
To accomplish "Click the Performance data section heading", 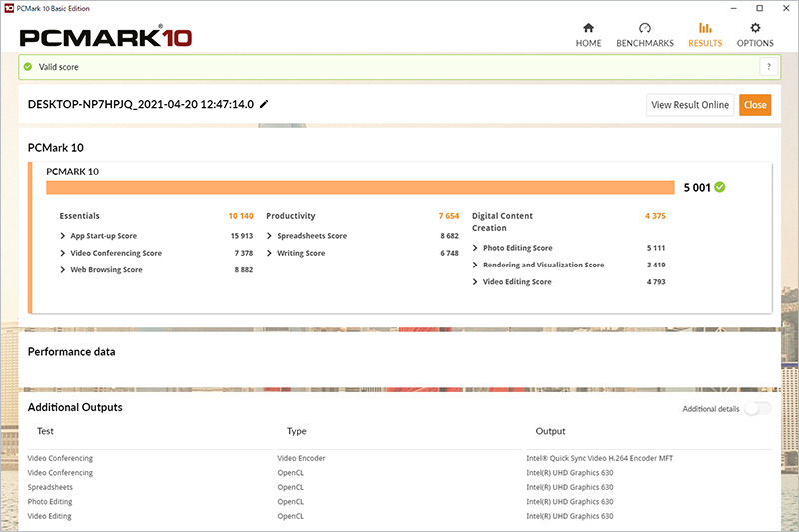I will point(71,352).
